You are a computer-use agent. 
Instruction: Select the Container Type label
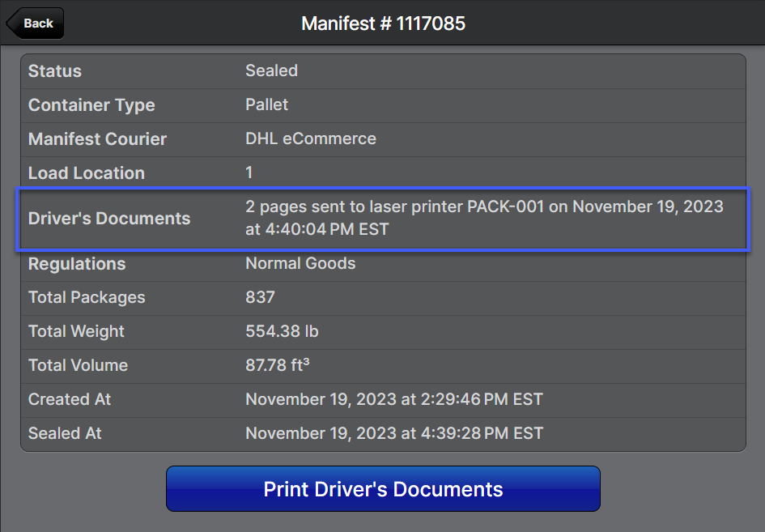coord(91,105)
